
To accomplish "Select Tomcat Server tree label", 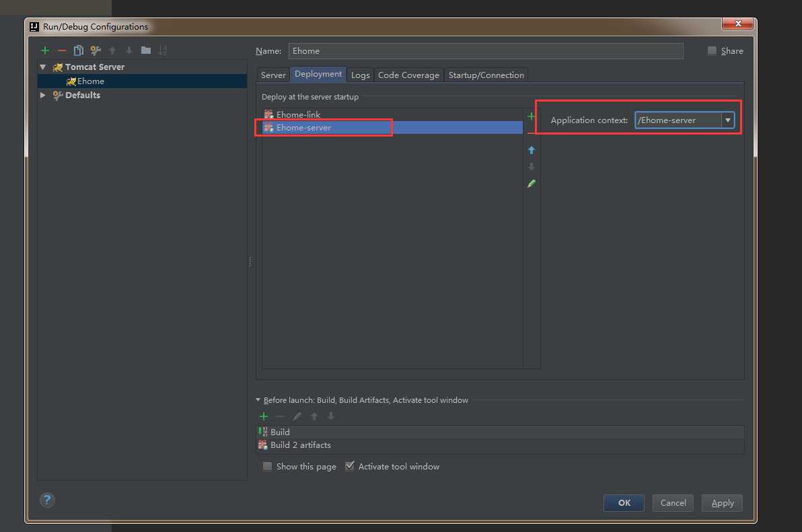I will click(x=95, y=67).
